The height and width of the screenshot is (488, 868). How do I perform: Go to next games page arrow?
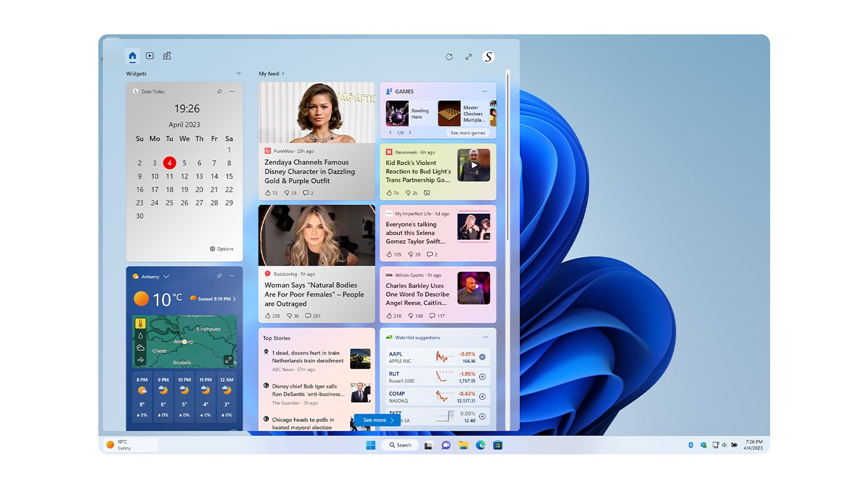pos(410,133)
